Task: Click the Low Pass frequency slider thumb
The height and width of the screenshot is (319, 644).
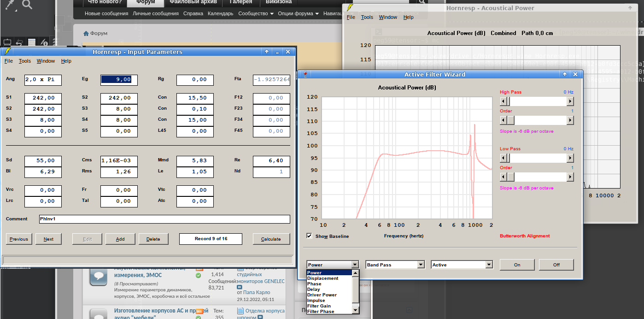Action: [508, 158]
